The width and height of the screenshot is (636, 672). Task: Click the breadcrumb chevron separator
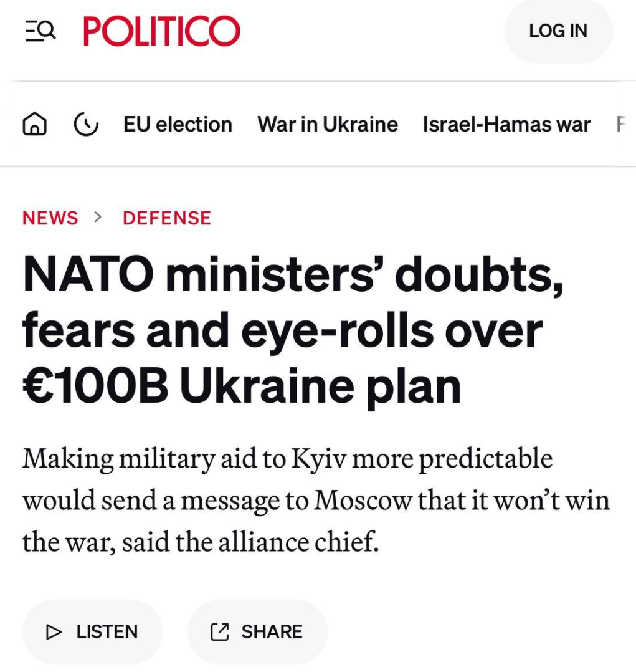[x=98, y=218]
